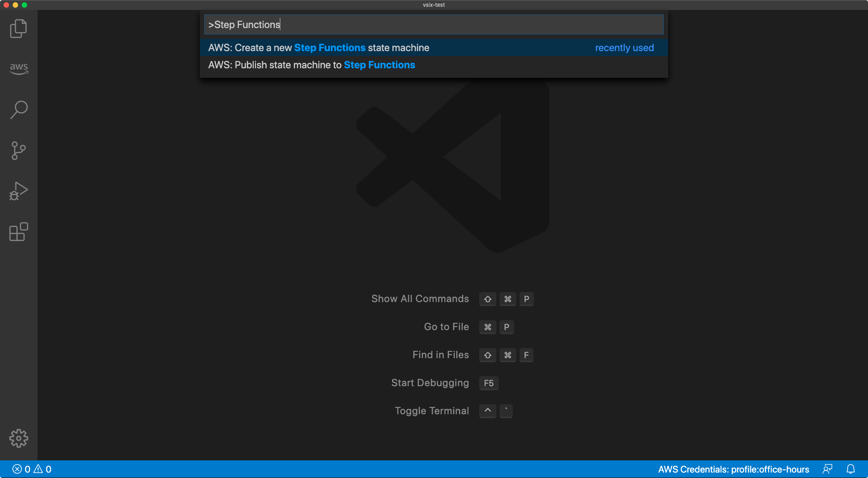Viewport: 868px width, 478px height.
Task: Maximize the vsix-test window
Action: pos(24,5)
